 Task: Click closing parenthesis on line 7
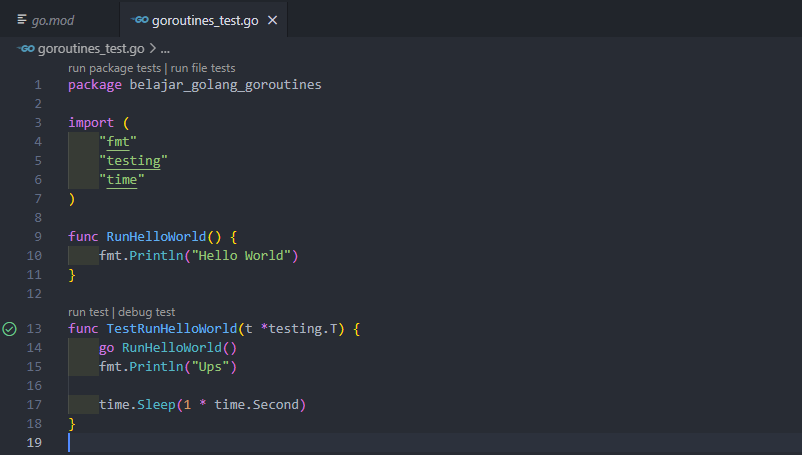click(72, 199)
